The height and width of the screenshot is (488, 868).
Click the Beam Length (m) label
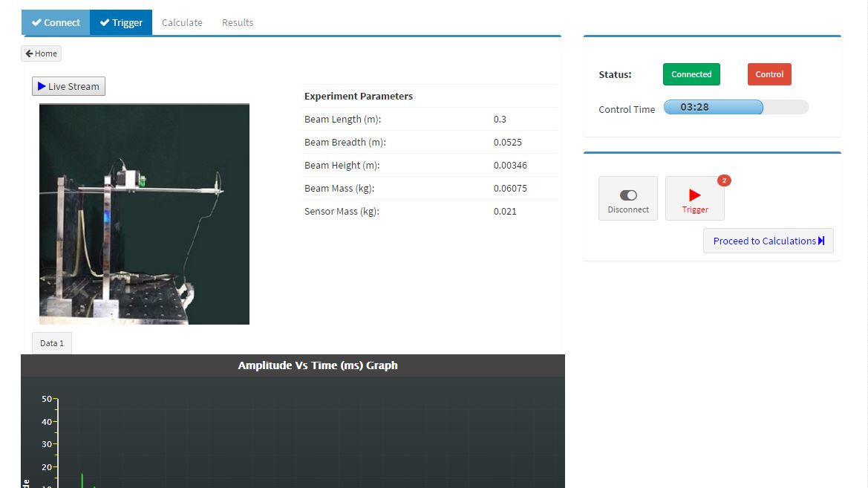point(342,119)
